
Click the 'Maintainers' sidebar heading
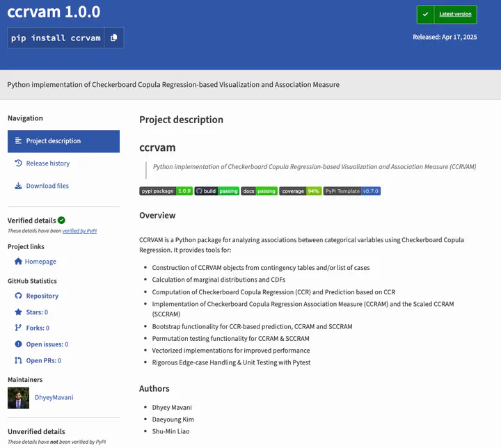pos(25,380)
